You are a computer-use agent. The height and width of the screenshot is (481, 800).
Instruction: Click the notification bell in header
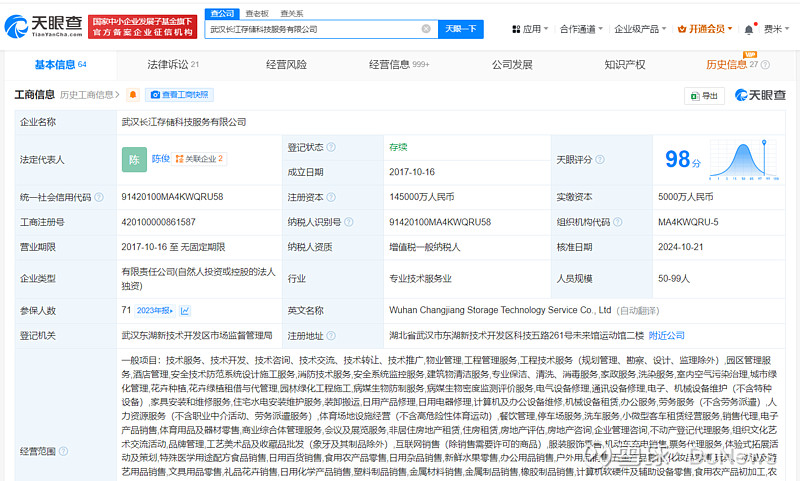[x=748, y=30]
